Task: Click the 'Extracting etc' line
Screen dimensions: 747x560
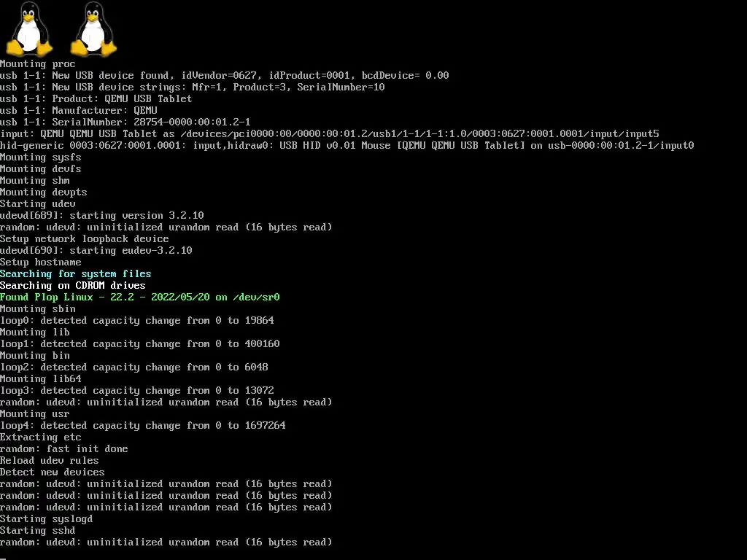Action: tap(41, 437)
